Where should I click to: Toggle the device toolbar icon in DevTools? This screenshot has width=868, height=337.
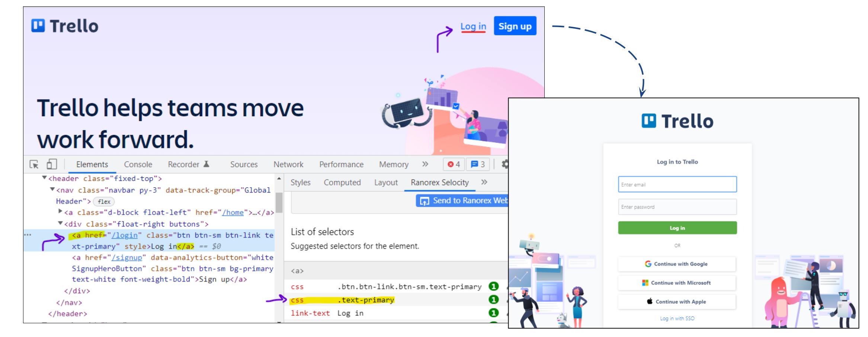52,164
